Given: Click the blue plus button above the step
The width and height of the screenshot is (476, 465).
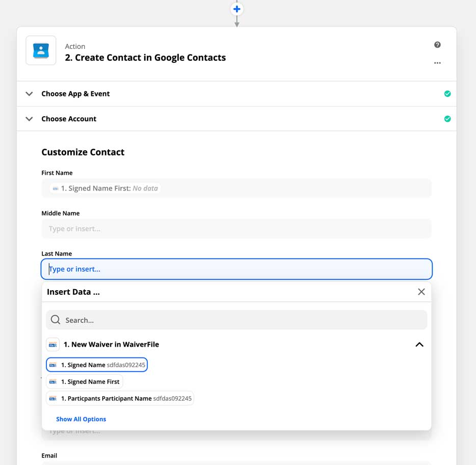Looking at the screenshot, I should click(x=236, y=9).
